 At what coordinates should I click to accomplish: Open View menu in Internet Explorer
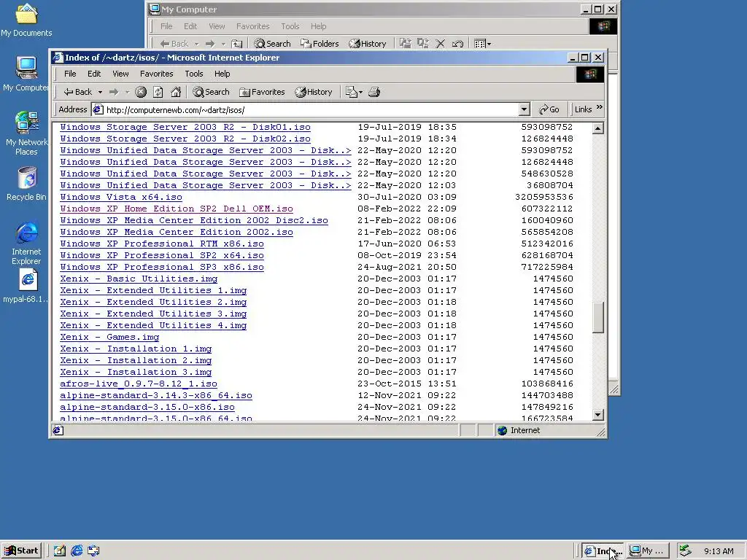pos(120,74)
